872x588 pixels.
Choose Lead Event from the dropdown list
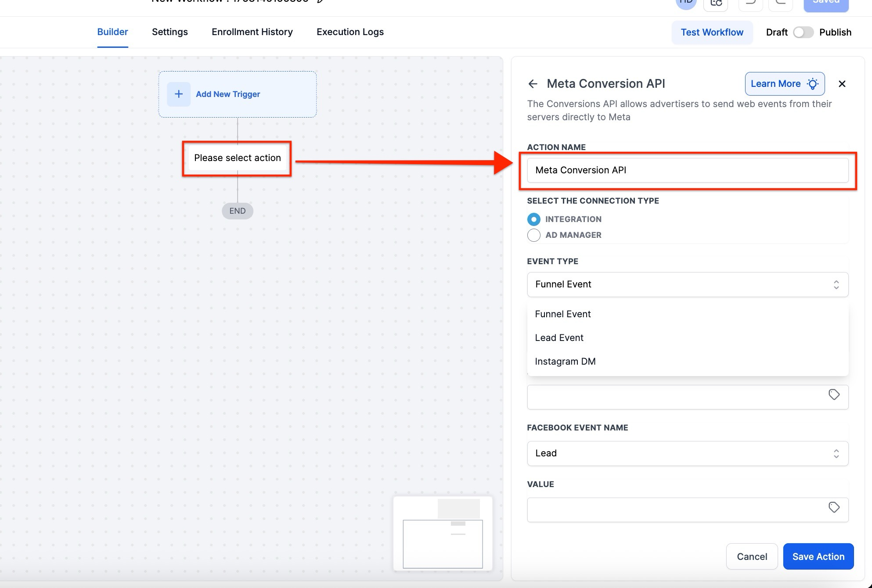(x=559, y=338)
